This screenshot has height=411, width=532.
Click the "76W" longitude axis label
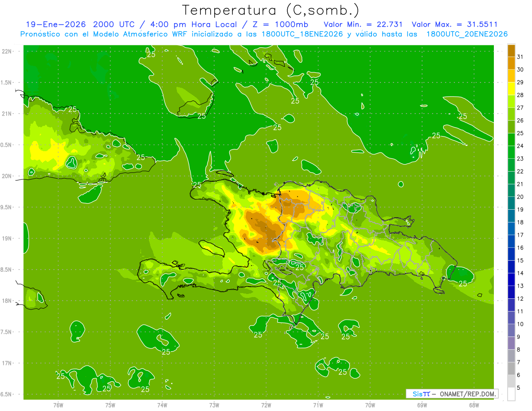pos(58,405)
